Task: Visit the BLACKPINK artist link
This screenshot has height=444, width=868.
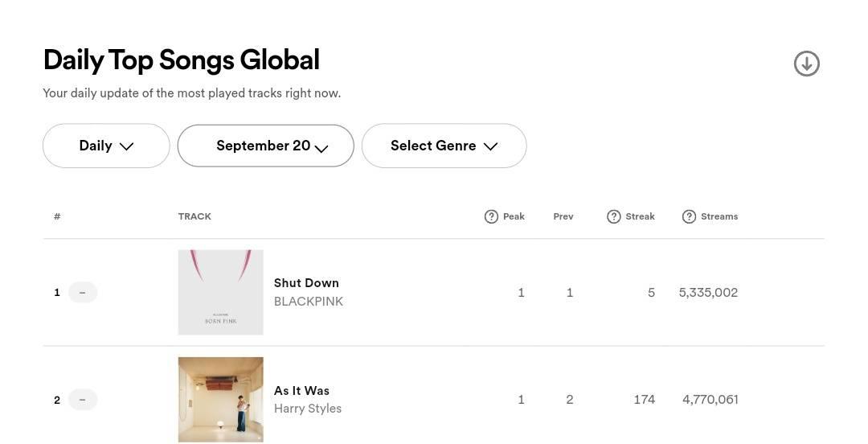Action: click(309, 302)
